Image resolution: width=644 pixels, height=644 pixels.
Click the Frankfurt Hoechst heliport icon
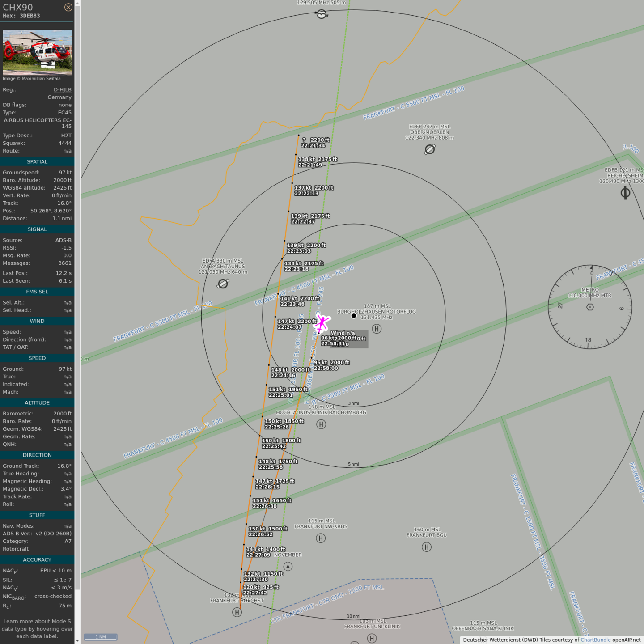(x=237, y=612)
